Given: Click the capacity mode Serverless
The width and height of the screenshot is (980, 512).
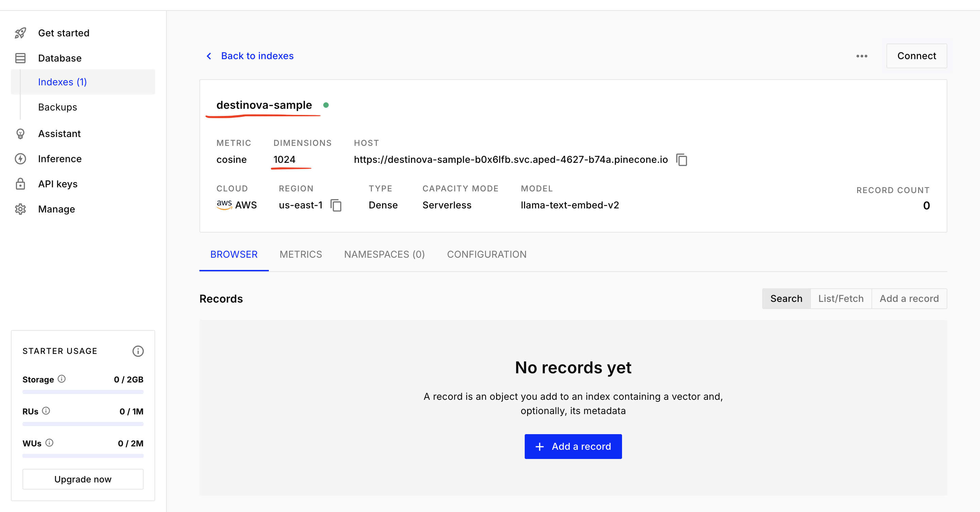Looking at the screenshot, I should [x=447, y=205].
